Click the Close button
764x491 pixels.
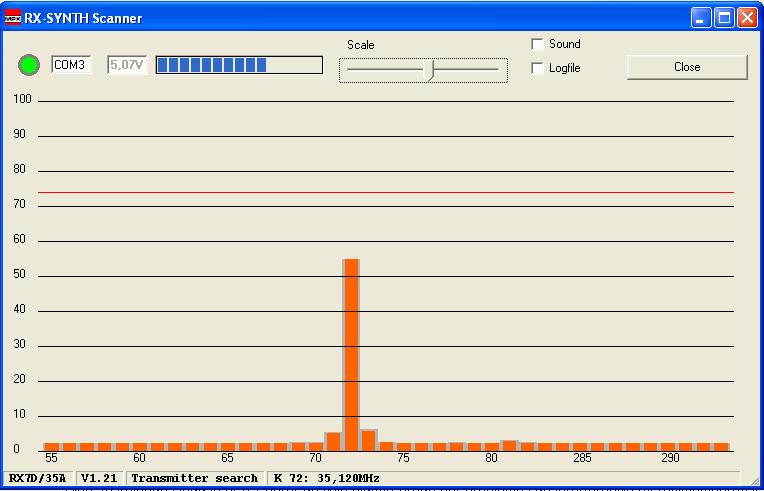point(687,67)
